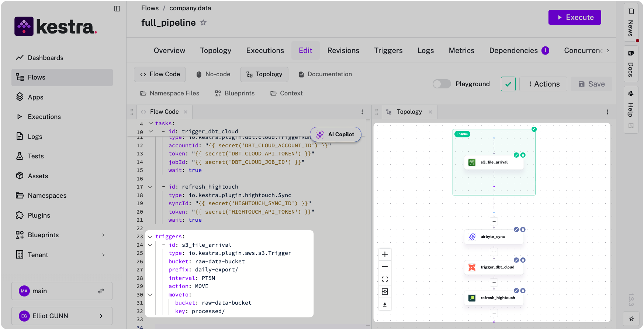Collapse the Triggers cluster in topology
This screenshot has height=330, width=644.
[x=534, y=129]
